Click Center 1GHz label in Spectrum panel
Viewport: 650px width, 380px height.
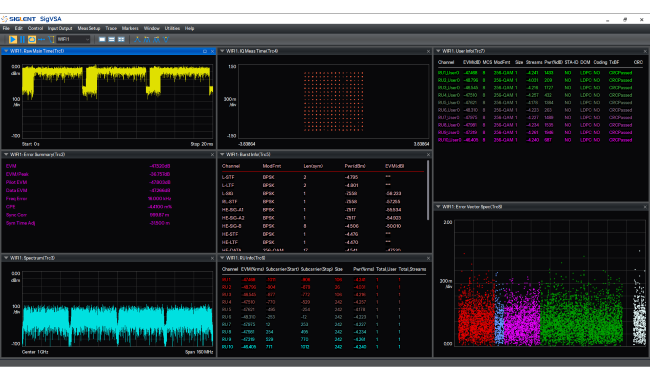35,352
